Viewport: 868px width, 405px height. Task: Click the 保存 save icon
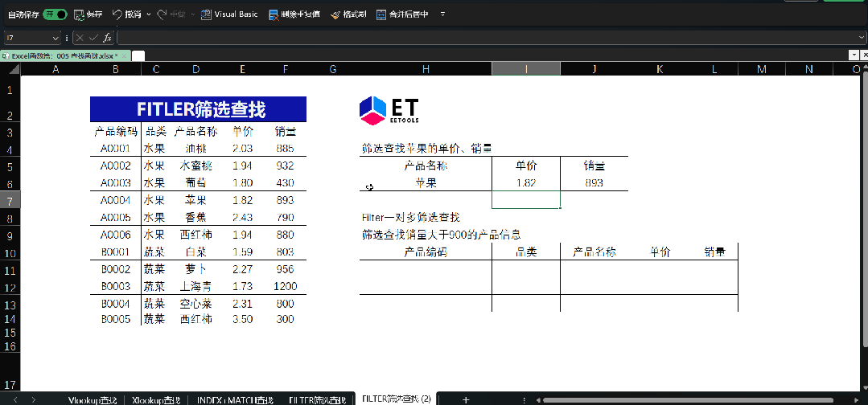pos(79,14)
